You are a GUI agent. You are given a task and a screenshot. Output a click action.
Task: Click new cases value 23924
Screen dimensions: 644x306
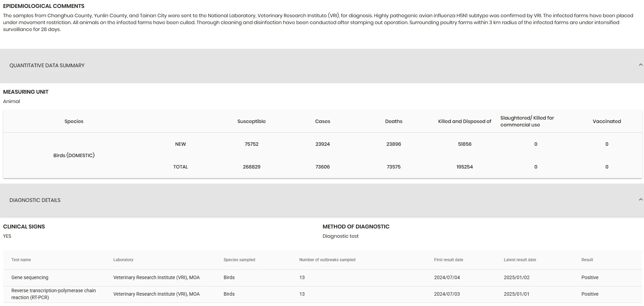coord(323,144)
